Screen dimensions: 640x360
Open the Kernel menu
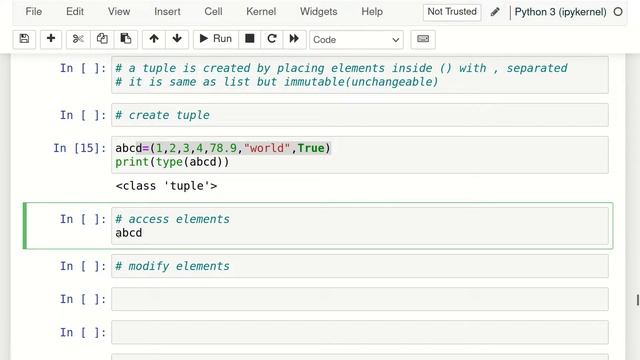tap(261, 12)
